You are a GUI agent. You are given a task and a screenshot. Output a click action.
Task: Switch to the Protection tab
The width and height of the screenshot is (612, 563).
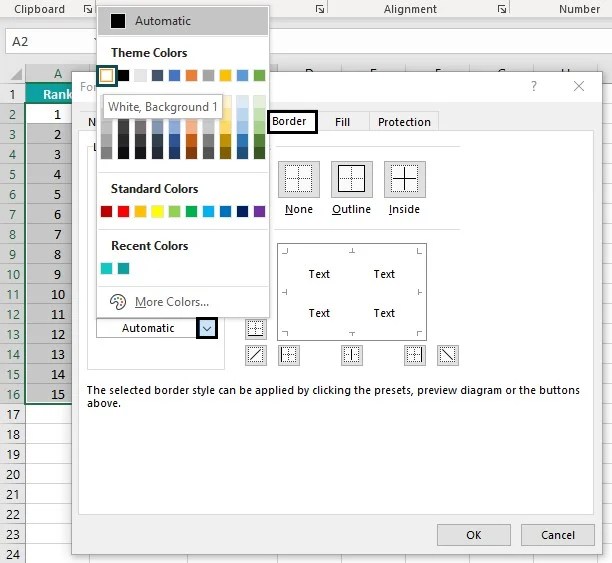[x=404, y=122]
